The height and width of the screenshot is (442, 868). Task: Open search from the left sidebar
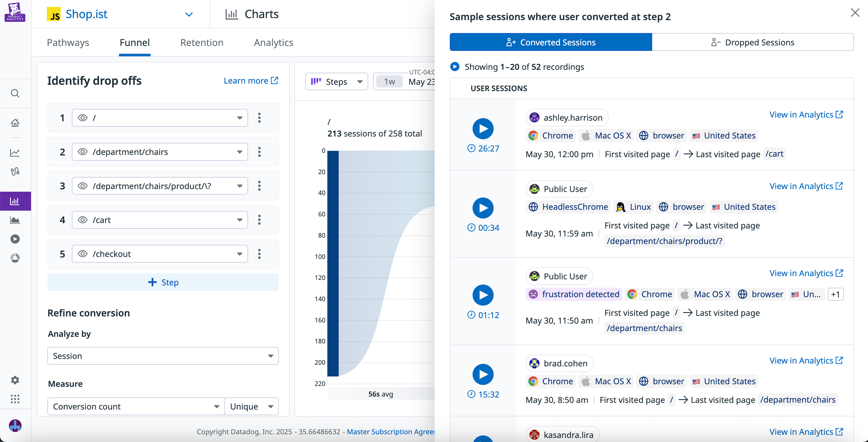point(15,93)
